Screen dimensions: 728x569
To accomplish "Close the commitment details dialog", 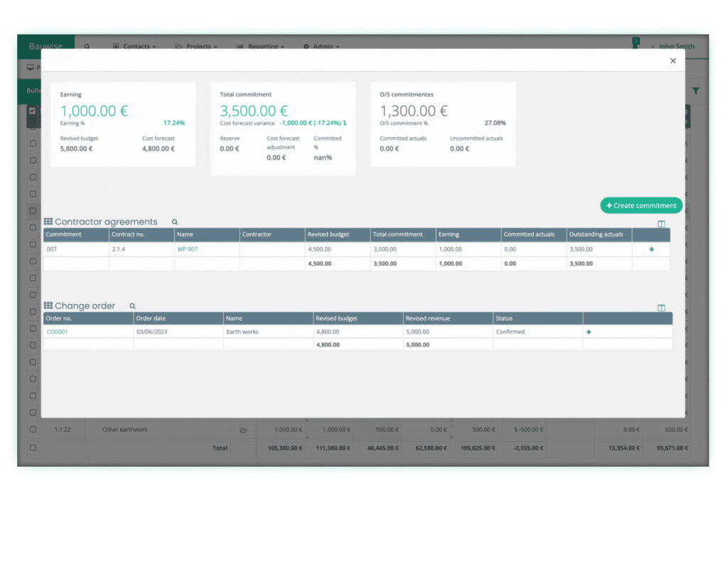I will (x=673, y=61).
